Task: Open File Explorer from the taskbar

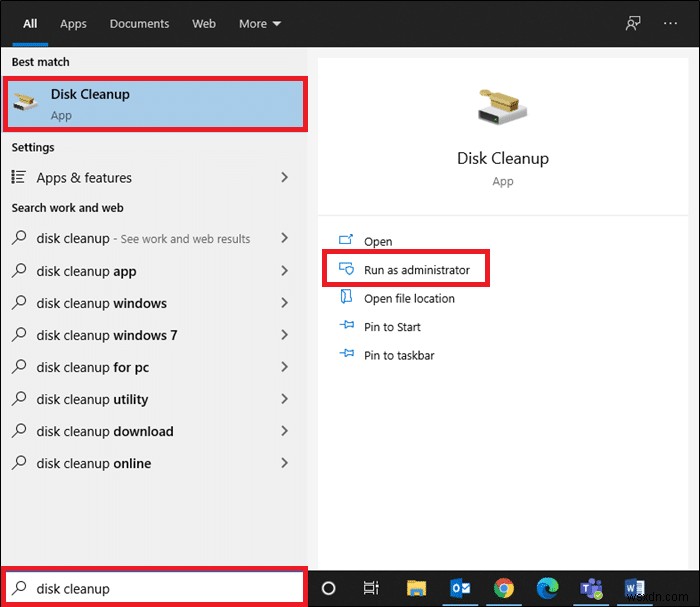Action: pyautogui.click(x=417, y=588)
